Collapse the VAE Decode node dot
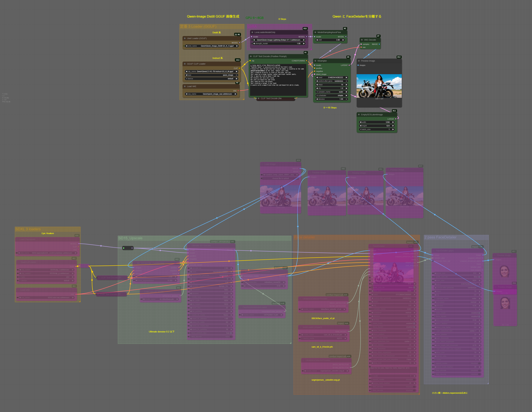The width and height of the screenshot is (532, 412). click(x=362, y=40)
